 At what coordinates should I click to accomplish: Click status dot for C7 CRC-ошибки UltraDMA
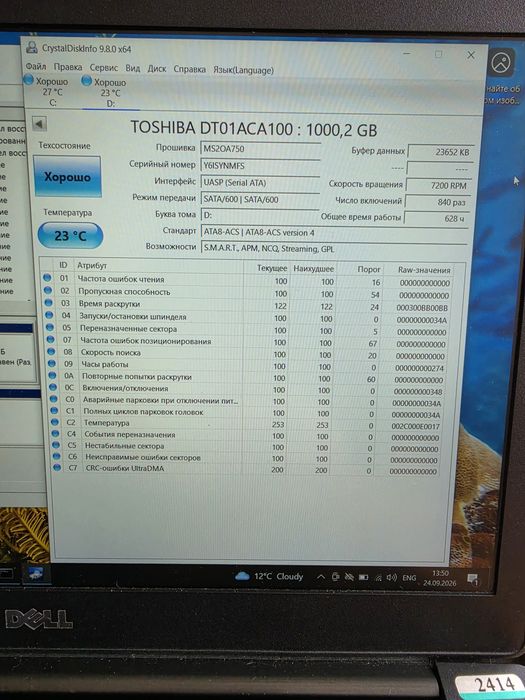tap(57, 468)
